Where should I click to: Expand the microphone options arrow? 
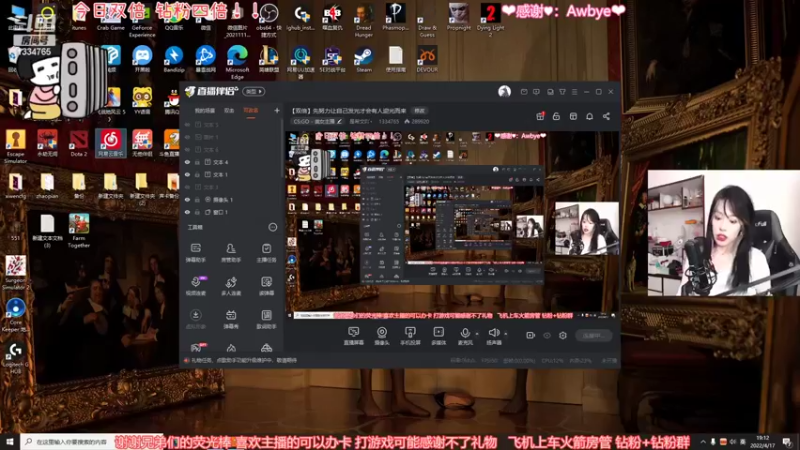click(477, 334)
